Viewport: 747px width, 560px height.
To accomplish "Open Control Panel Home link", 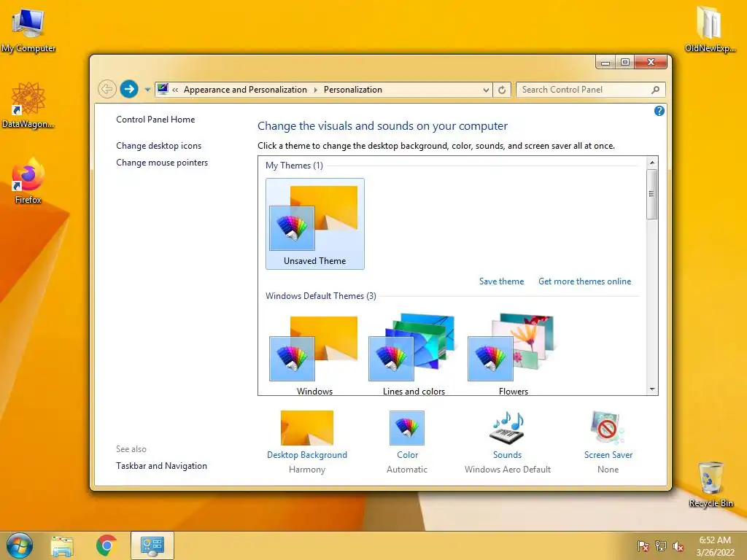I will pyautogui.click(x=155, y=120).
